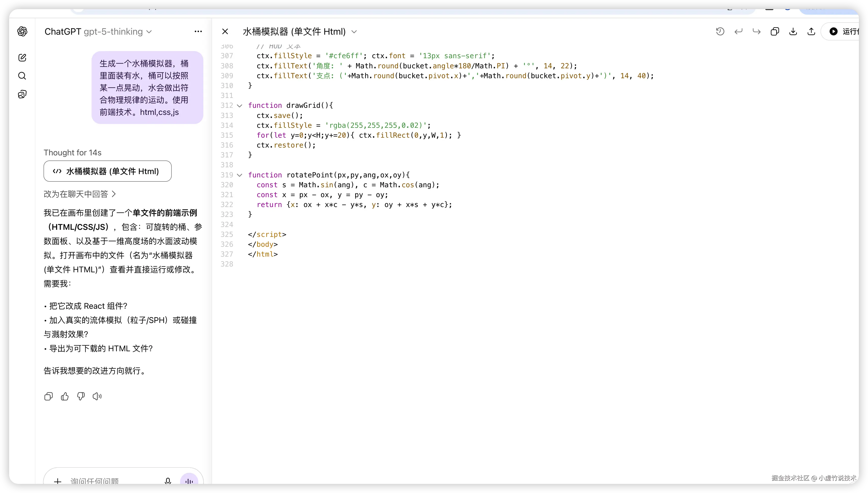The height and width of the screenshot is (493, 868).
Task: Download the canvas file
Action: pos(793,31)
